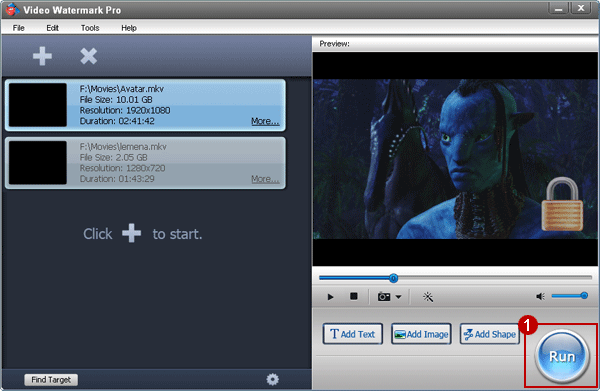This screenshot has width=600, height=391.
Task: Select the padlock watermark in preview
Action: (x=562, y=204)
